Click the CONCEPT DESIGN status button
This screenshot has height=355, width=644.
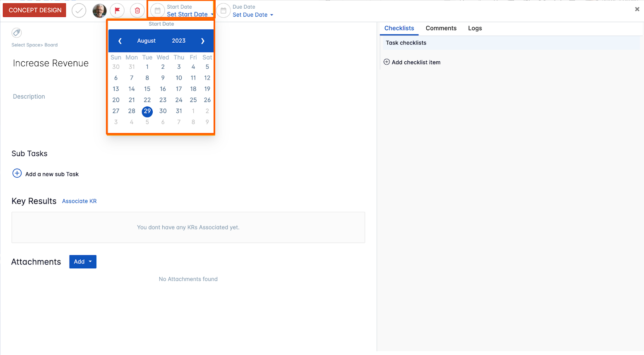point(34,10)
